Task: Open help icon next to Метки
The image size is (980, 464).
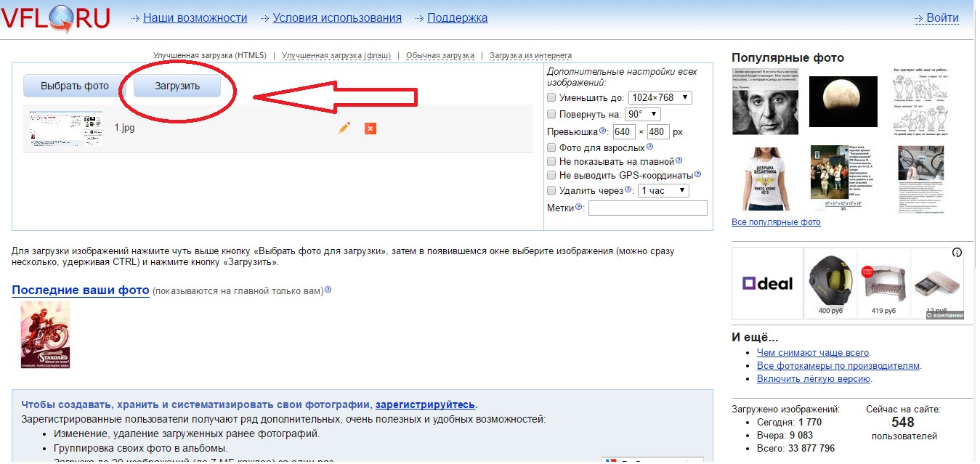Action: click(579, 208)
